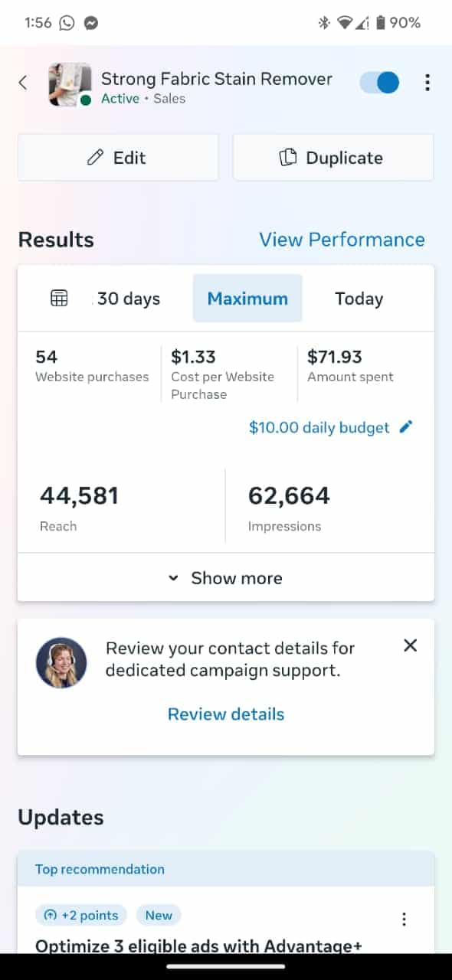Tap the Messenger notification icon in the status bar

(90, 23)
